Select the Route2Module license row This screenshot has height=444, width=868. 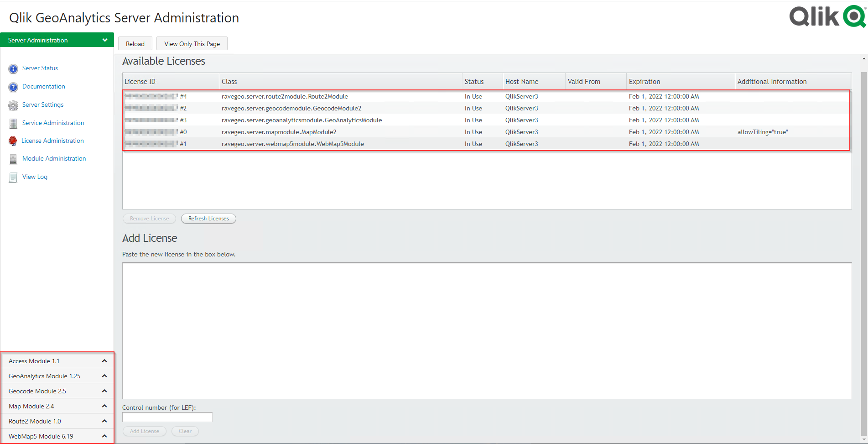tap(285, 96)
